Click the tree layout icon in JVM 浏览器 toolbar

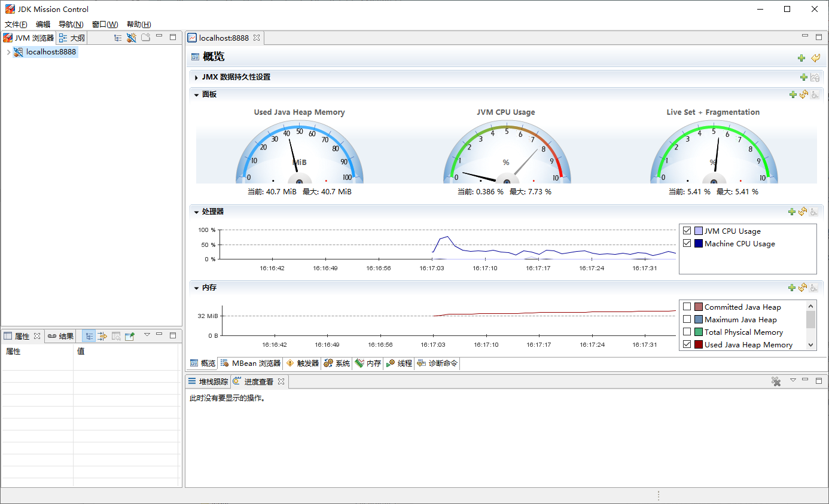118,38
